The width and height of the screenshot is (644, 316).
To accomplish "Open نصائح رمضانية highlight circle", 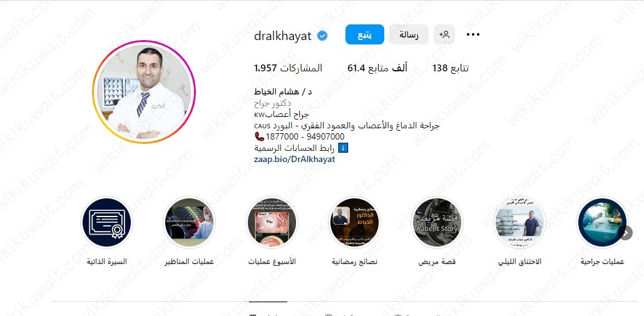I will (355, 222).
